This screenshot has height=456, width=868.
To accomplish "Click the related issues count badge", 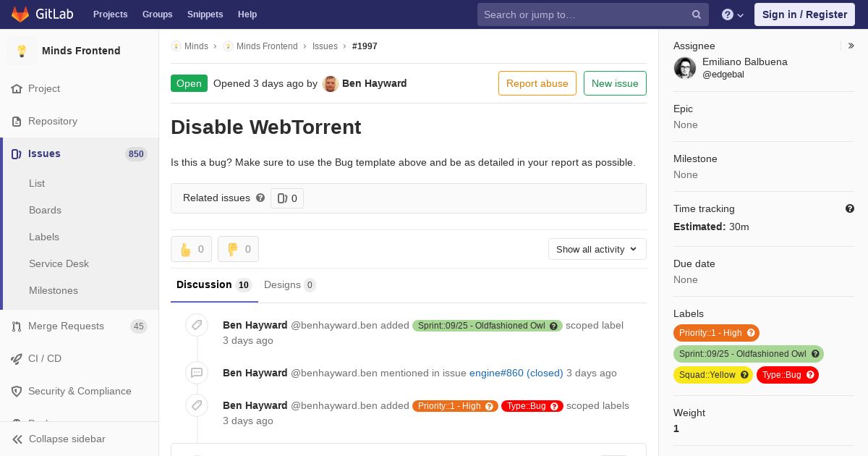I will click(x=287, y=198).
